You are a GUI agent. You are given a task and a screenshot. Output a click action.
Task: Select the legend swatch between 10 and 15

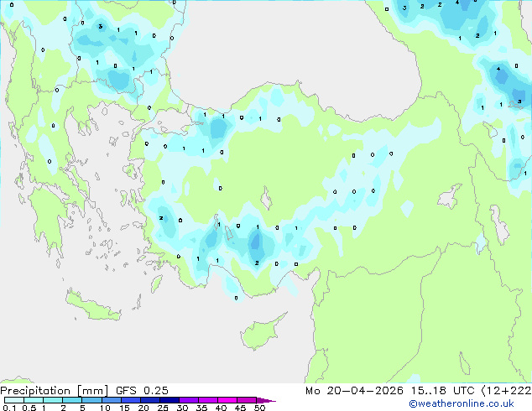(x=111, y=400)
